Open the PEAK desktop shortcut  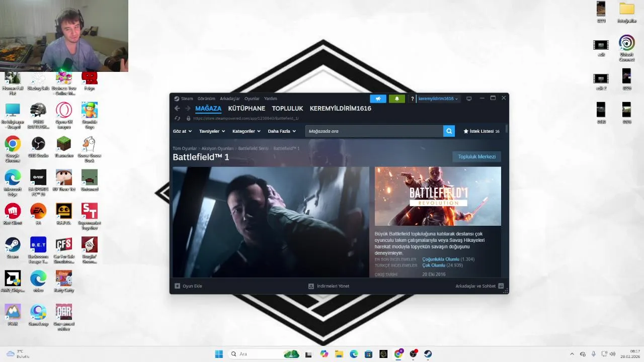coord(13,315)
